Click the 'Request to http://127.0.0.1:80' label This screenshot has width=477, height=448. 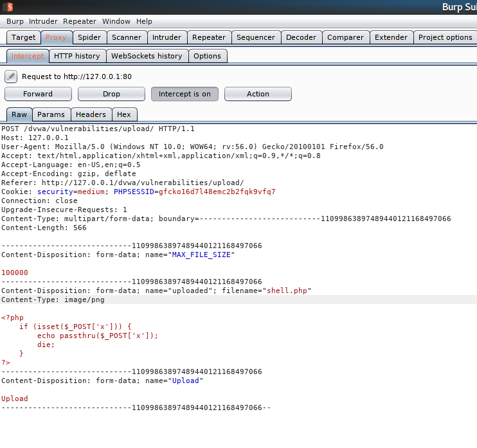point(76,76)
